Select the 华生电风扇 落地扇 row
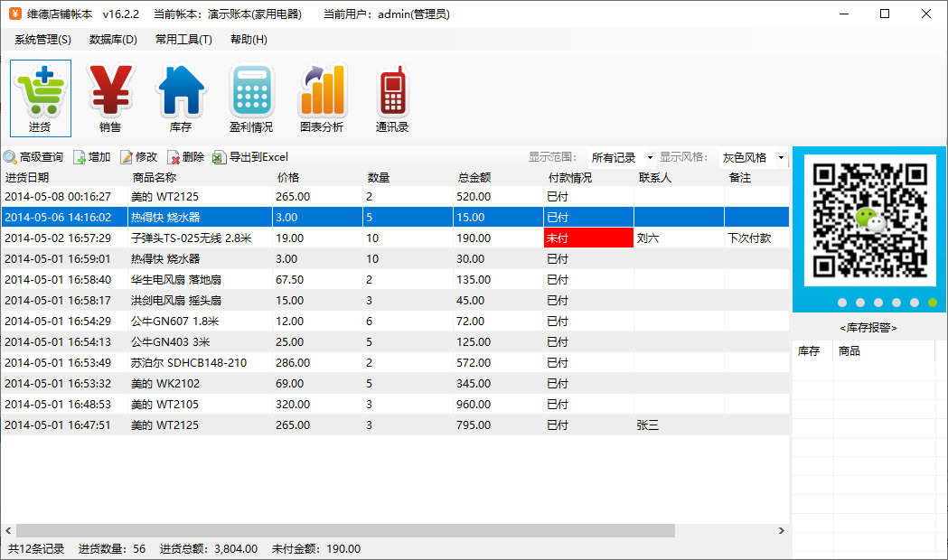The width and height of the screenshot is (948, 560). pyautogui.click(x=395, y=280)
